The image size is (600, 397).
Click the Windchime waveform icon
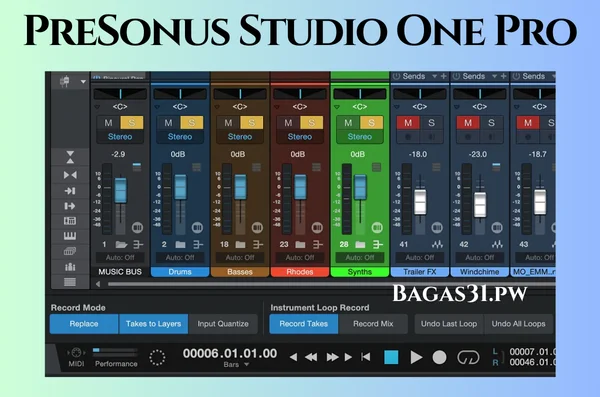(497, 244)
